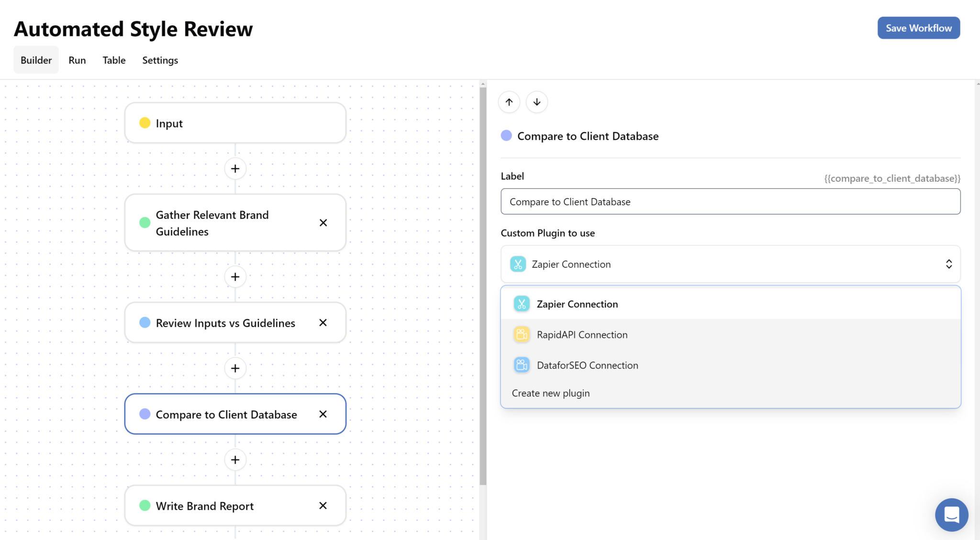Delete the Review Inputs vs Guidelines step

pos(323,323)
